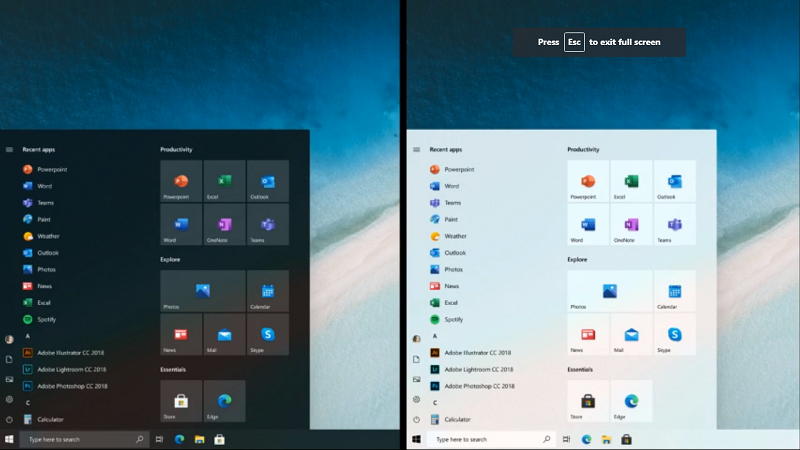Click Explore group header in light menu

pyautogui.click(x=577, y=259)
